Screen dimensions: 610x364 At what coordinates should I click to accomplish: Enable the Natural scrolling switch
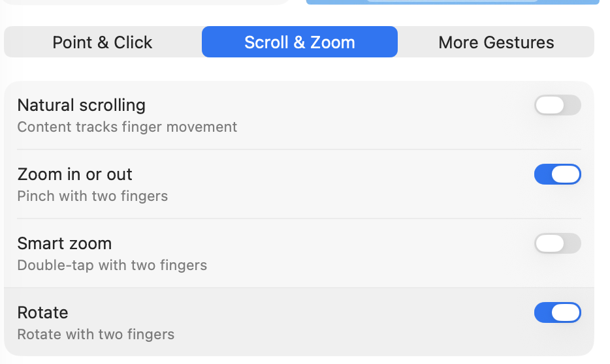coord(557,105)
